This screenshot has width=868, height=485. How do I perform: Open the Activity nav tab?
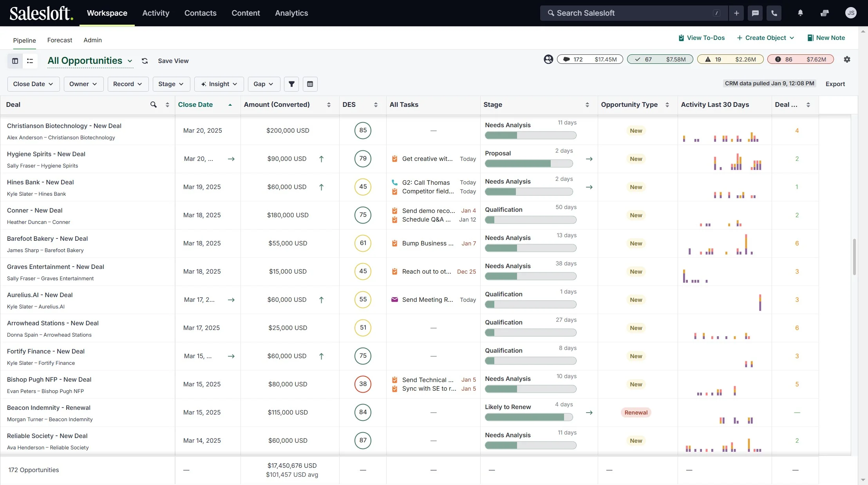[156, 13]
